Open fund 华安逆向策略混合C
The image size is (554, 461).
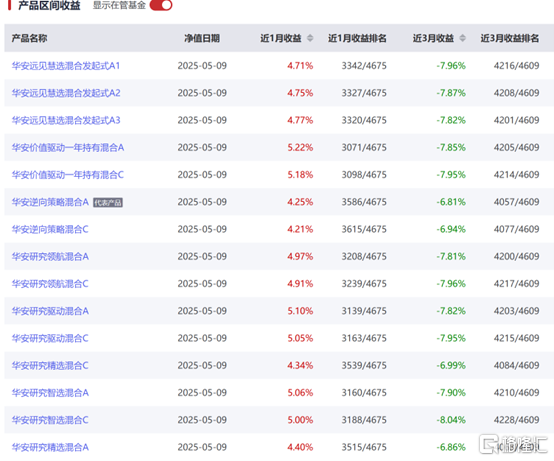click(x=50, y=229)
